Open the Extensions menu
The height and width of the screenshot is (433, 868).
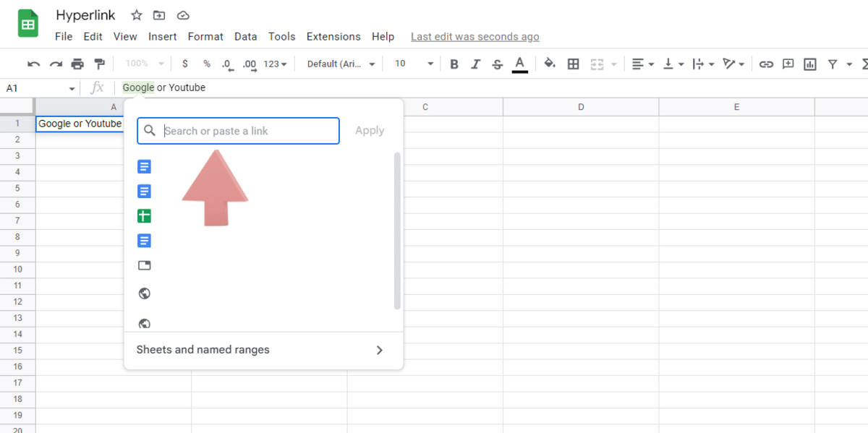[x=333, y=36]
